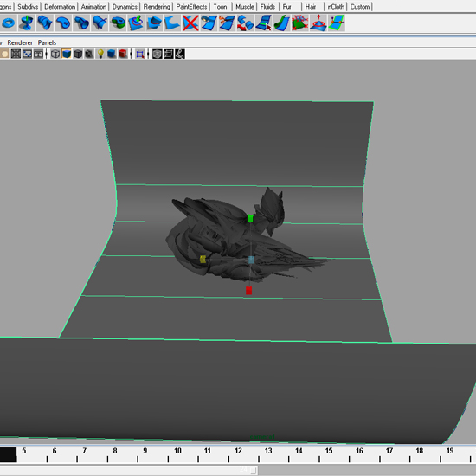Screen dimensions: 476x476
Task: Open the Renderer panel menu
Action: click(20, 42)
